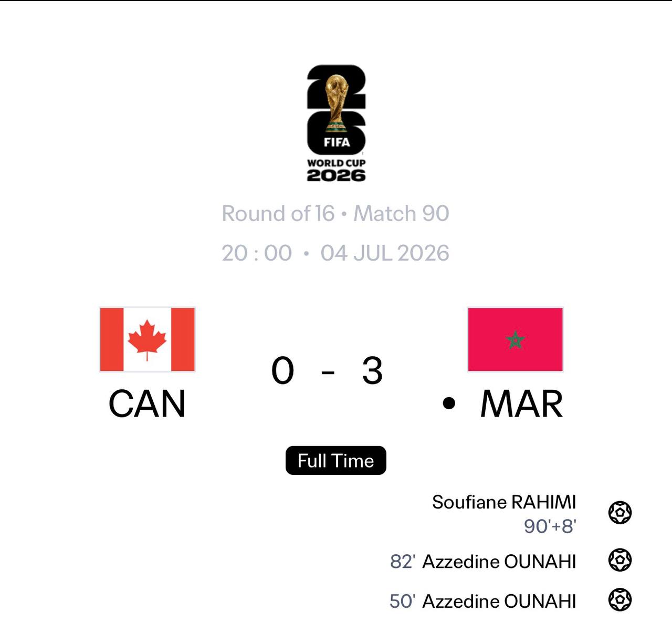Click Morocco's score of 3

click(372, 370)
